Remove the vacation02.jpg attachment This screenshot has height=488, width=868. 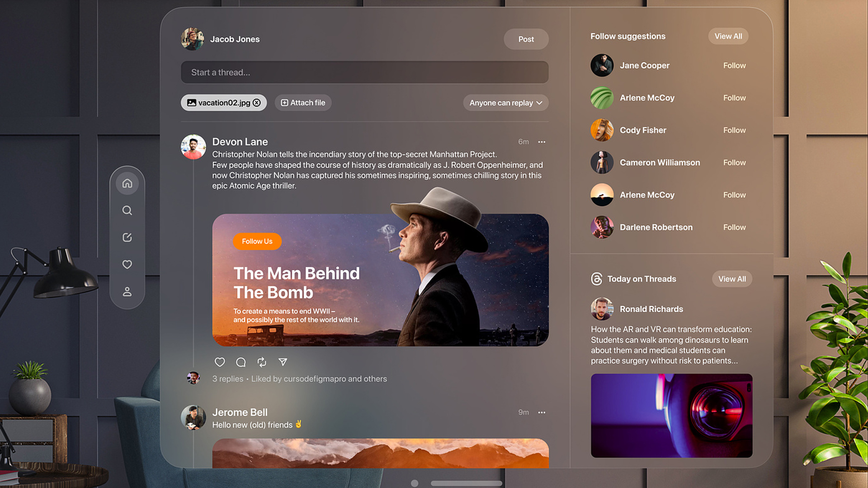pos(257,103)
